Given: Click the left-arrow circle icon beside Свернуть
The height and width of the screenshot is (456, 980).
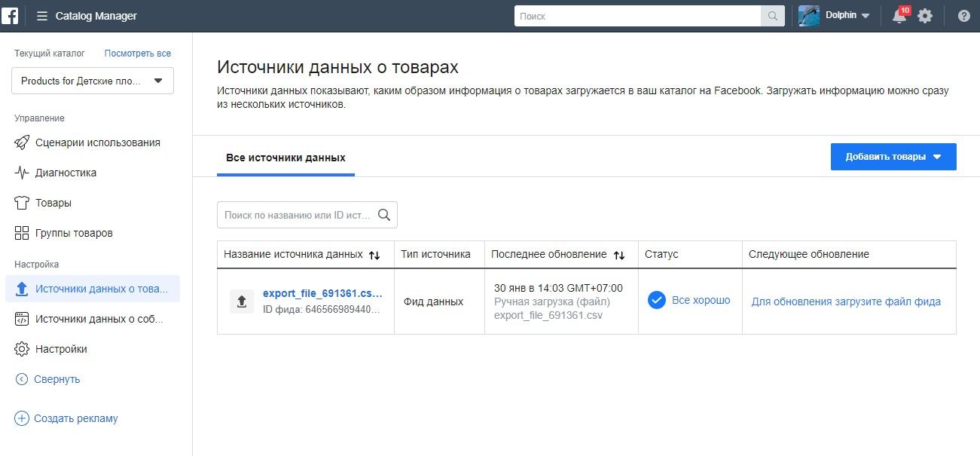Looking at the screenshot, I should [22, 379].
